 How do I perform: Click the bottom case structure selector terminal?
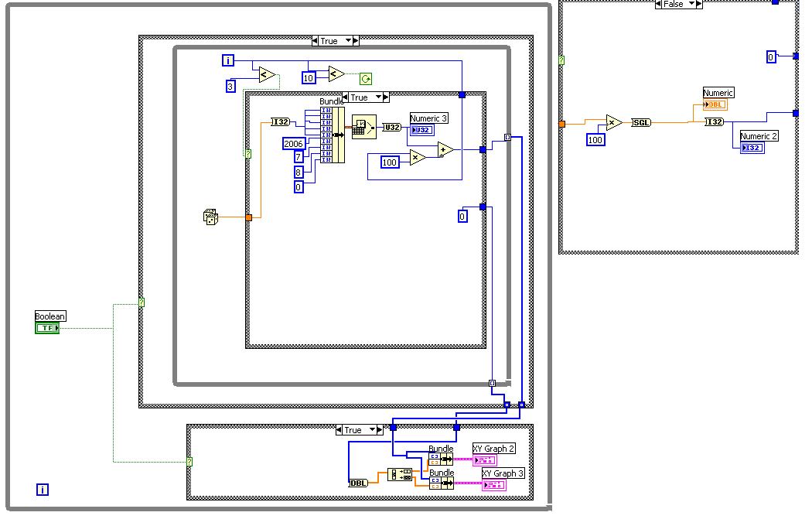coord(189,461)
